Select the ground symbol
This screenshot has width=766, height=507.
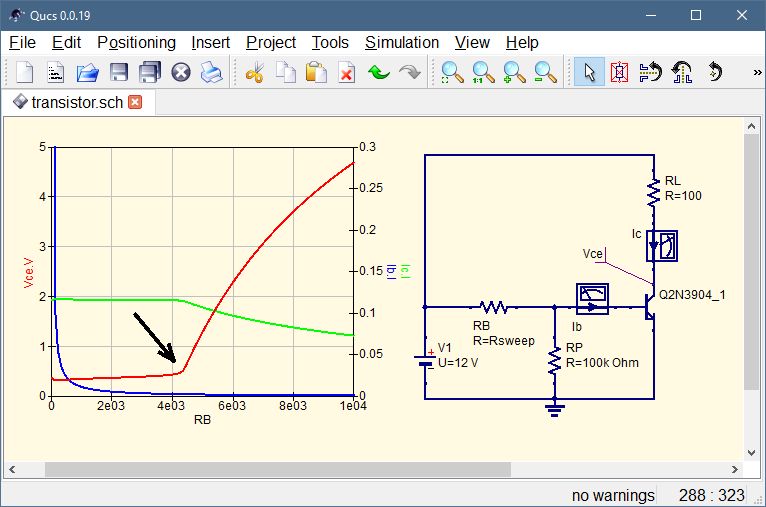[x=554, y=408]
